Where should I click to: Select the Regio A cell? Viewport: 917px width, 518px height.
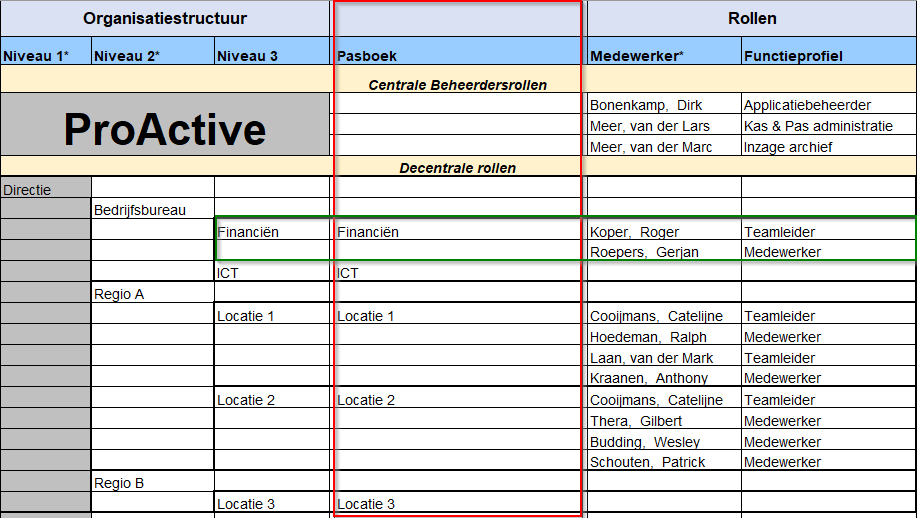(153, 292)
